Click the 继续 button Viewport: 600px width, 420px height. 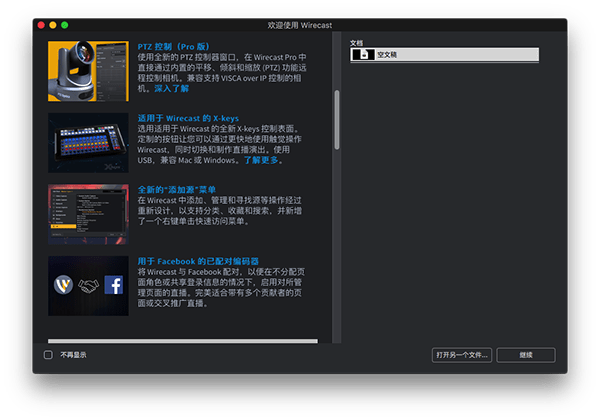[x=526, y=355]
